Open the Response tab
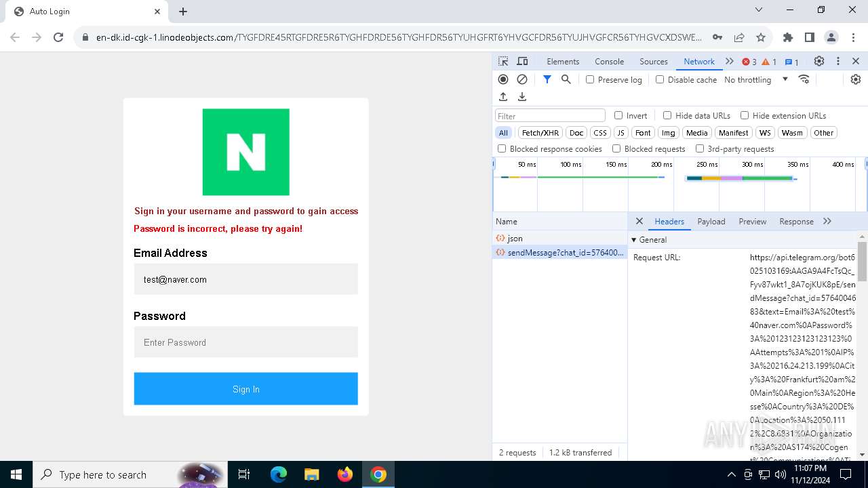The image size is (868, 488). (797, 221)
